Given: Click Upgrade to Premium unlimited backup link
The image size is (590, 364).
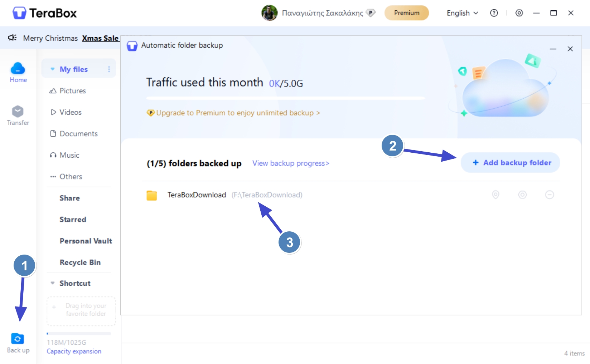Looking at the screenshot, I should [x=233, y=113].
